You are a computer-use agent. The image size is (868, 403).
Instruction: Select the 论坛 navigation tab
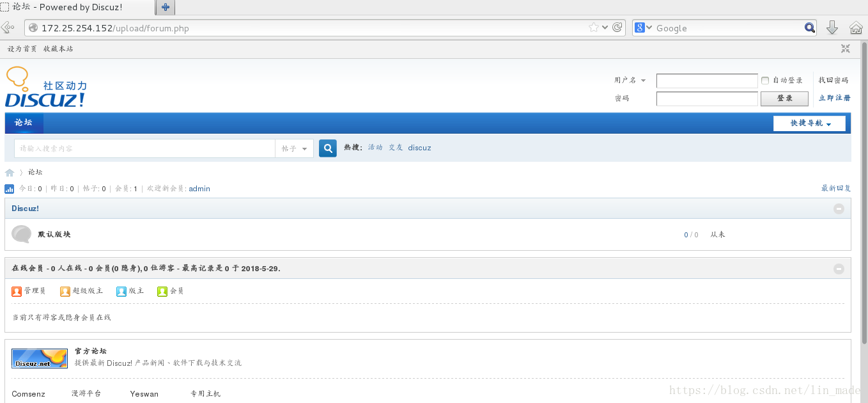[24, 123]
